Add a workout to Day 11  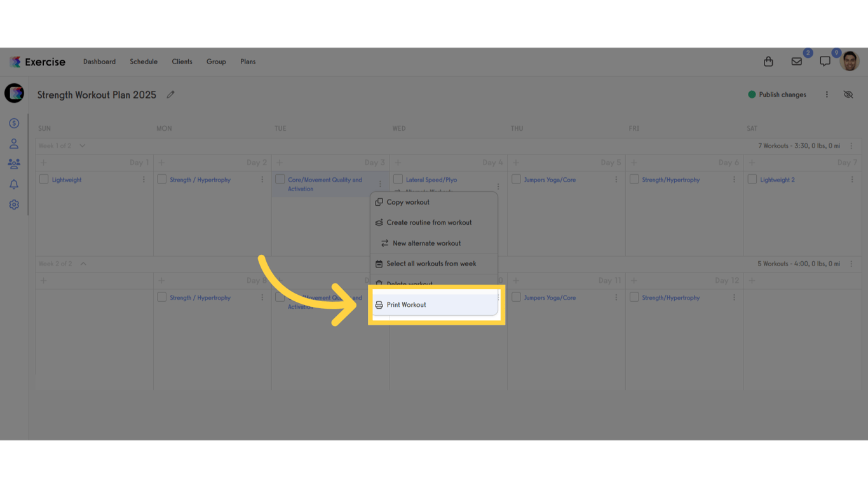point(516,280)
